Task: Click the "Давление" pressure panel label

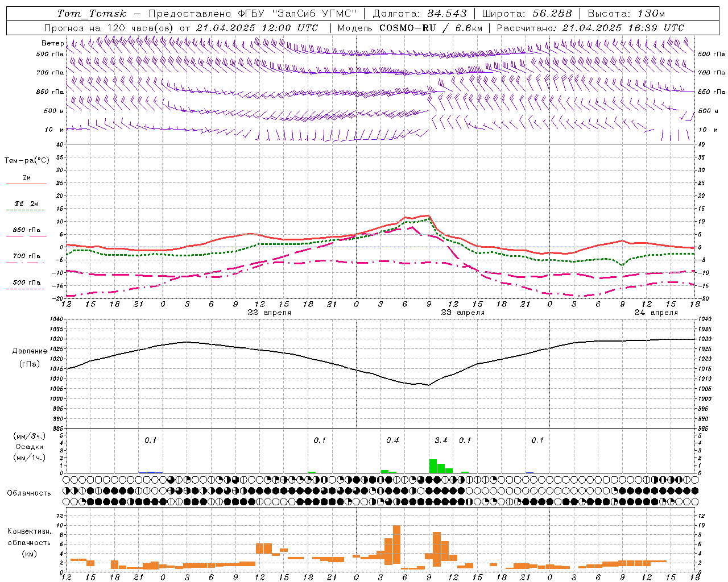Action: click(30, 351)
